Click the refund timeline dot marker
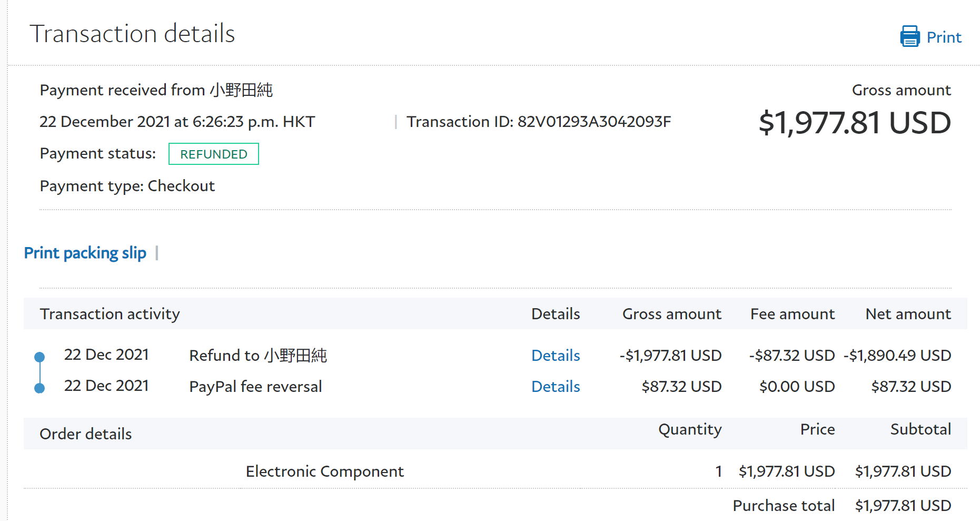Image resolution: width=980 pixels, height=521 pixels. (x=39, y=357)
